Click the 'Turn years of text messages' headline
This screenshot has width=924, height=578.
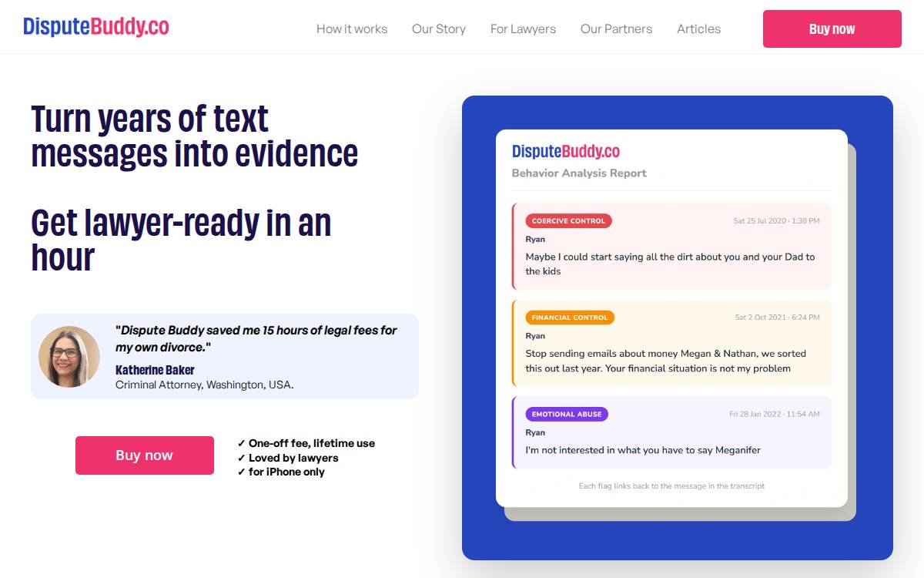[x=194, y=136]
